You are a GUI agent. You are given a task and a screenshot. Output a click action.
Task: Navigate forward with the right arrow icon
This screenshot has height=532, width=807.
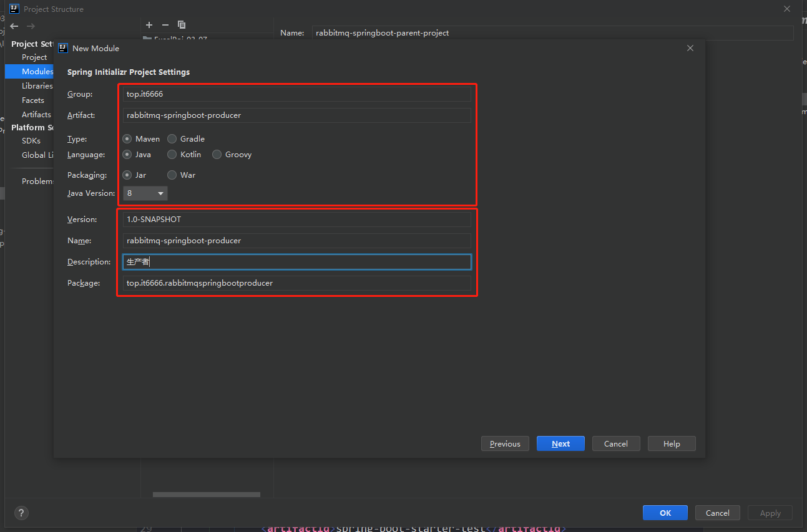pos(31,26)
